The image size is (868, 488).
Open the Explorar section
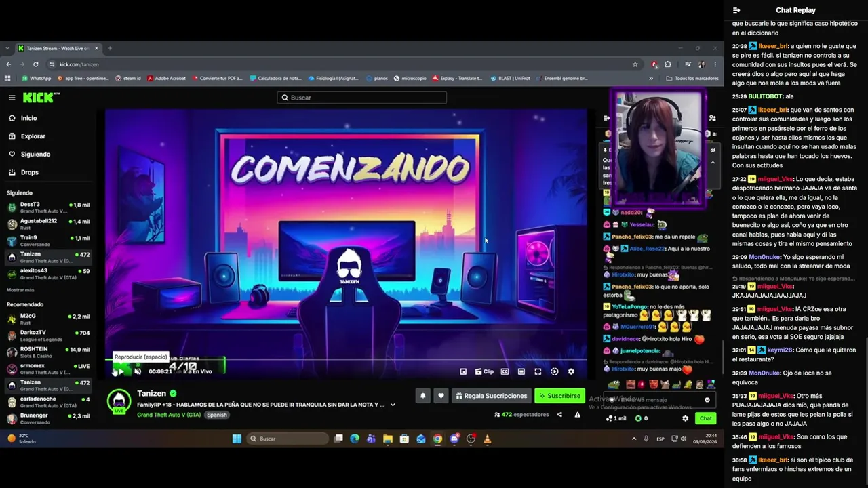(x=33, y=136)
